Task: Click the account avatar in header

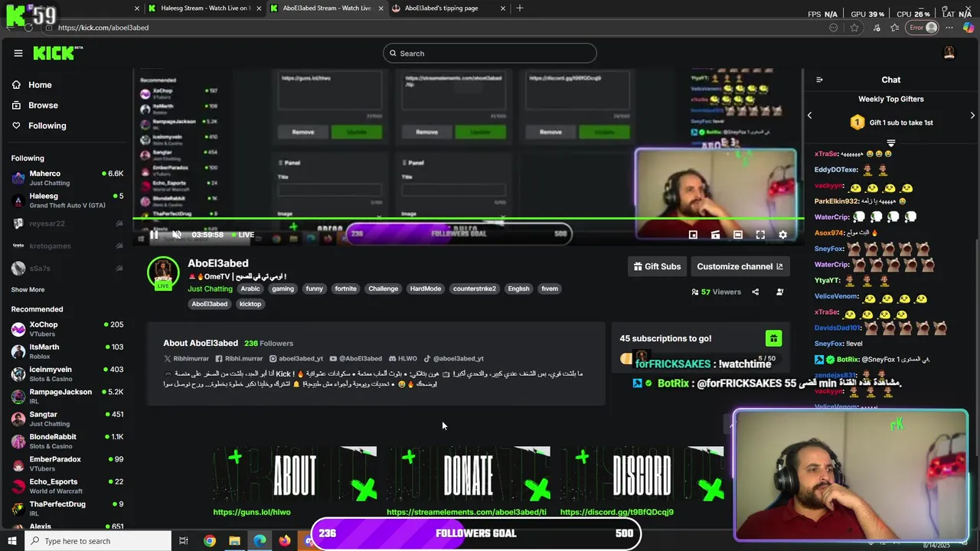Action: [x=949, y=53]
